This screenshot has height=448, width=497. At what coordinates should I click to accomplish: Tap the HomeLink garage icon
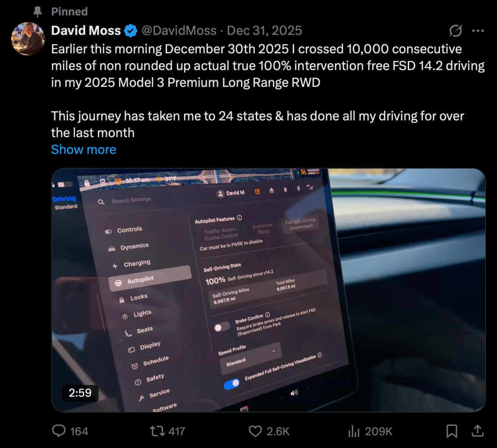(x=272, y=191)
